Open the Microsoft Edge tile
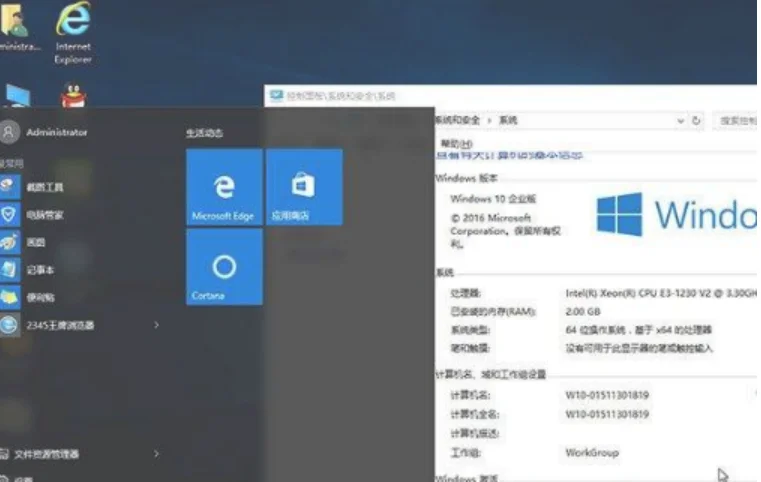 coord(224,187)
